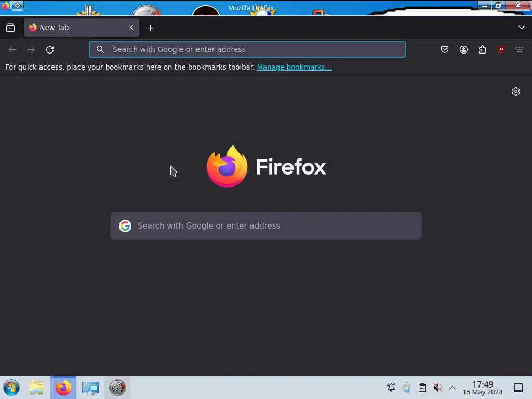Screen dimensions: 532x399
Task: Open the notifications bell in the tray
Action: 391,388
